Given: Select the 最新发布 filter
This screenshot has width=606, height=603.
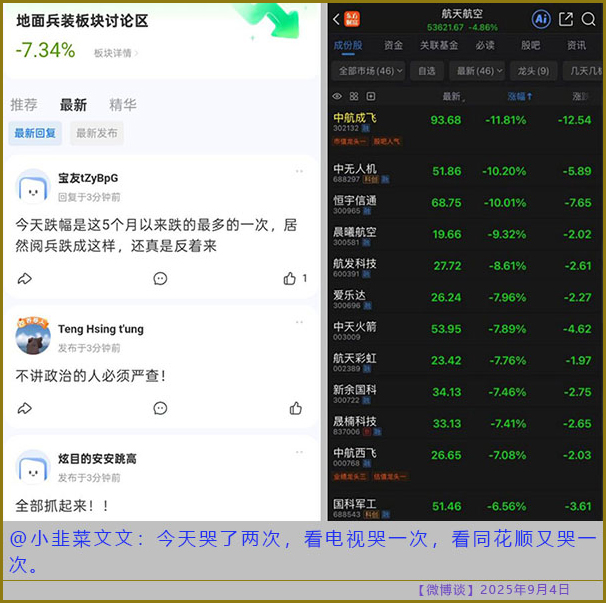Looking at the screenshot, I should point(97,133).
